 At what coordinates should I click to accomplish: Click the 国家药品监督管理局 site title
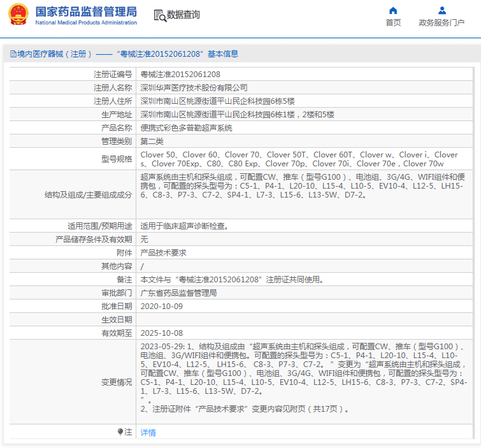point(86,11)
